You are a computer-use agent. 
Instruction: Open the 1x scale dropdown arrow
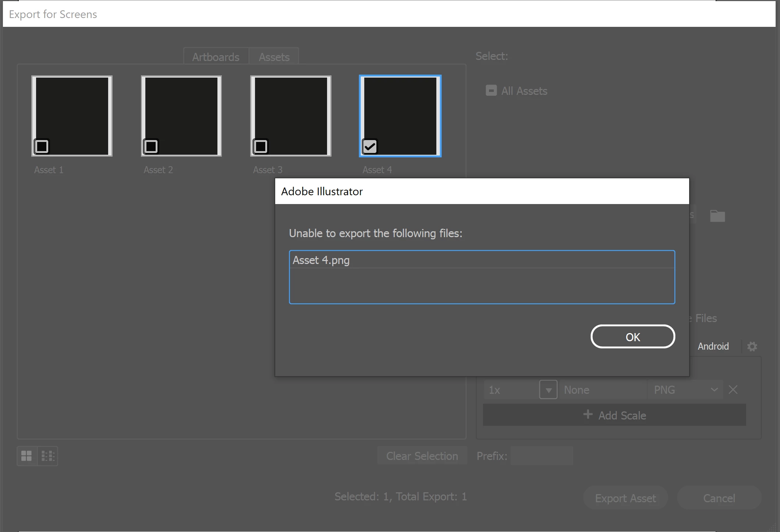point(548,390)
